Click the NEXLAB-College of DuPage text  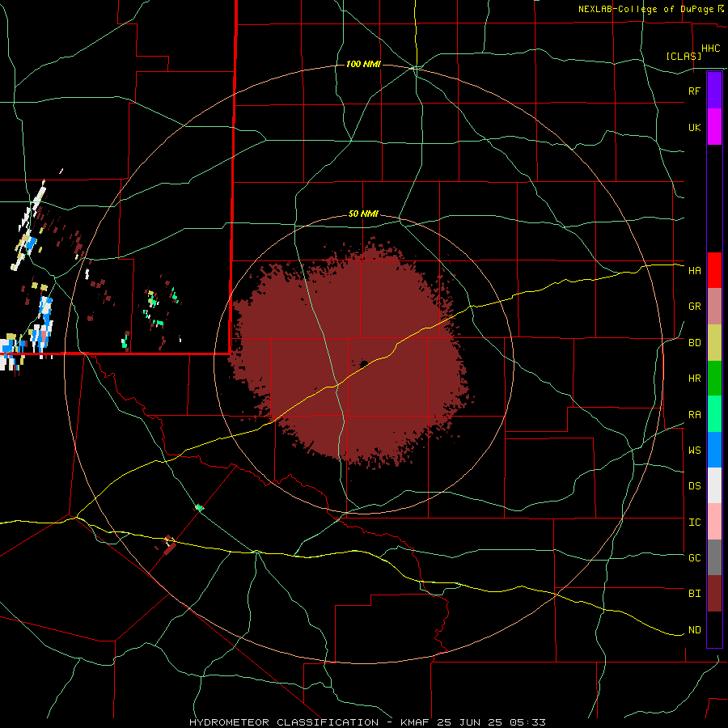pyautogui.click(x=647, y=9)
